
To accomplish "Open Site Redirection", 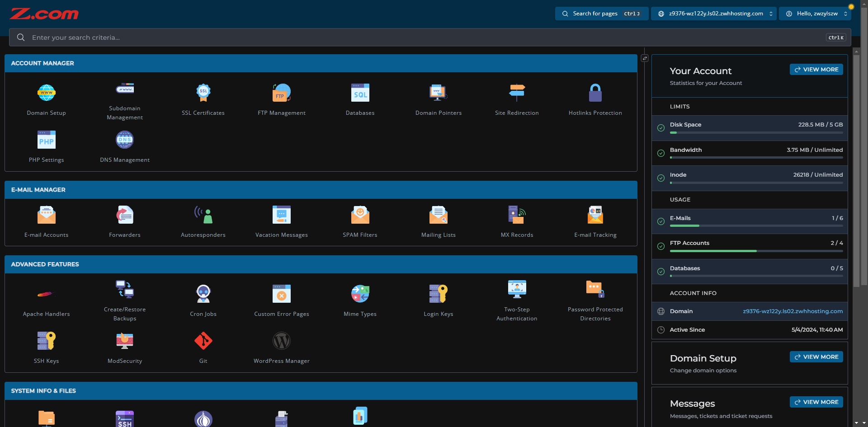I will pyautogui.click(x=517, y=99).
